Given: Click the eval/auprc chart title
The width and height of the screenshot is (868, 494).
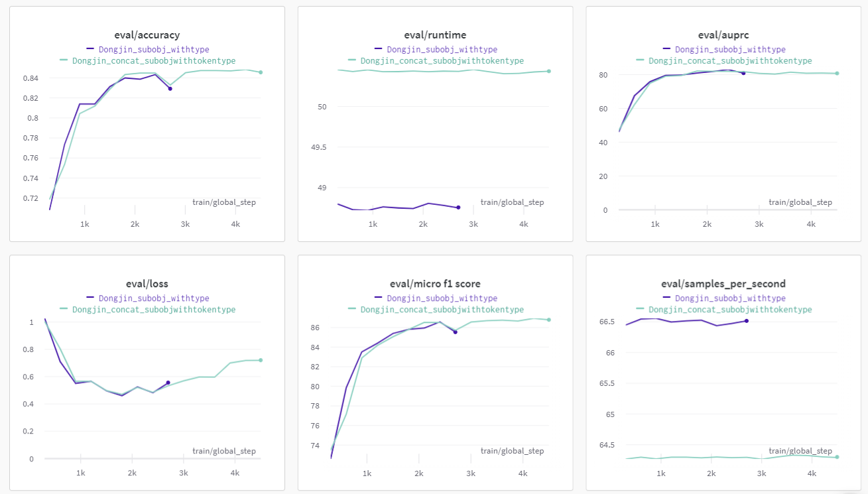Looking at the screenshot, I should (x=723, y=35).
